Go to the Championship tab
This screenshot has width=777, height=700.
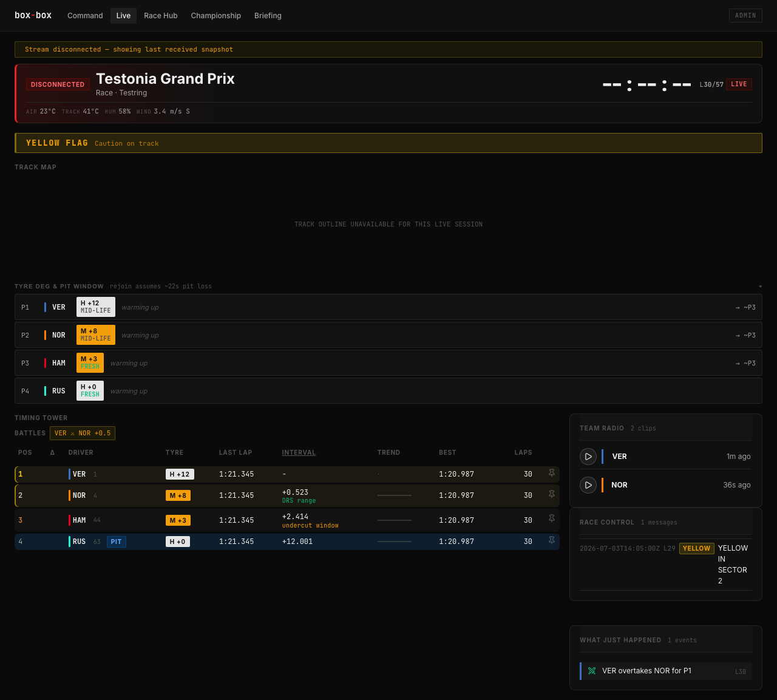(216, 16)
